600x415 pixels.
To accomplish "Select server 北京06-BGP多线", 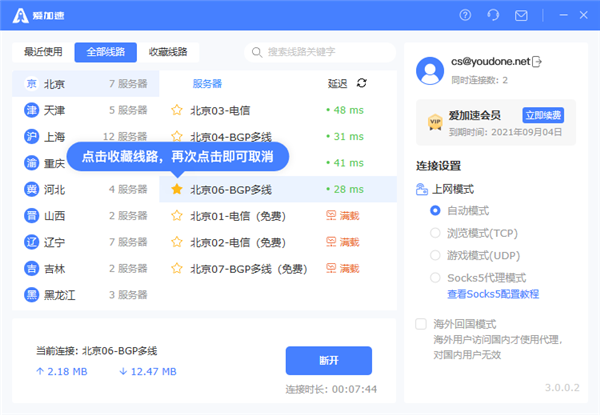I will pyautogui.click(x=278, y=189).
